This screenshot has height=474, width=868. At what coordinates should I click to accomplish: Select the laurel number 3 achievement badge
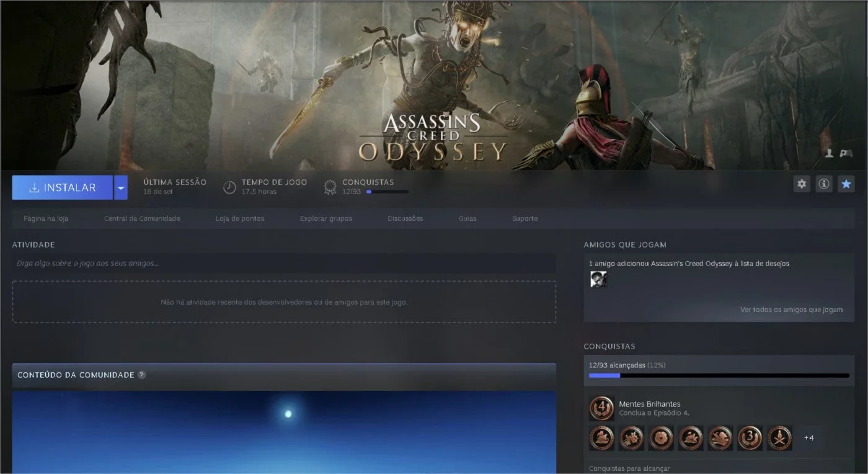click(750, 437)
